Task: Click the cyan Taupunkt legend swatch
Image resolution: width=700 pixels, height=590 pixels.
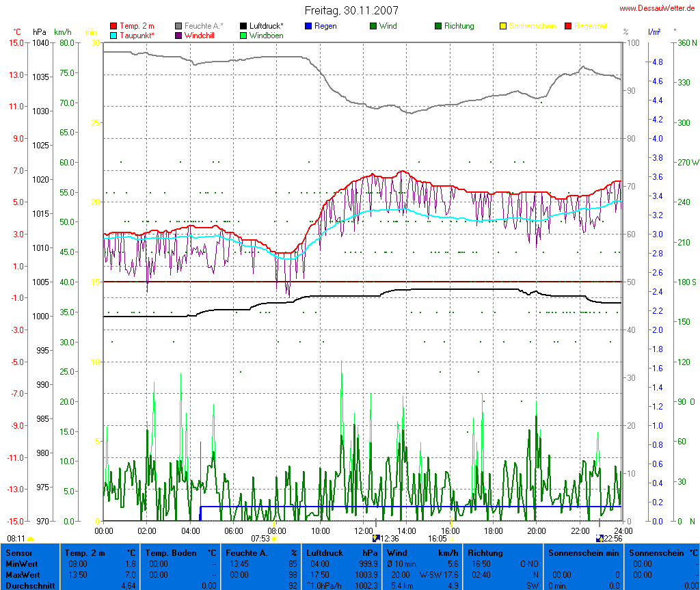Action: click(113, 35)
